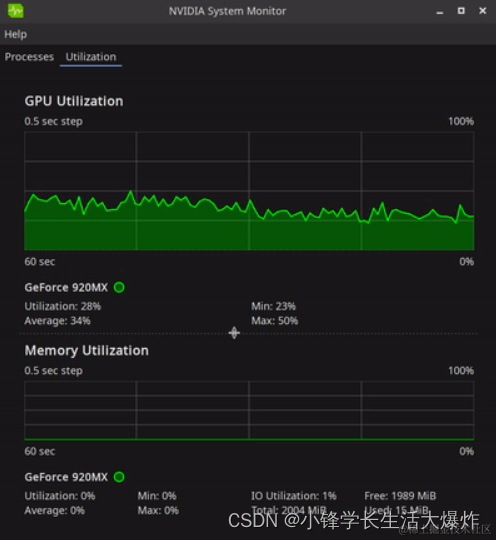Click the window title NVIDIA System Monitor
496x540 pixels.
tap(227, 11)
